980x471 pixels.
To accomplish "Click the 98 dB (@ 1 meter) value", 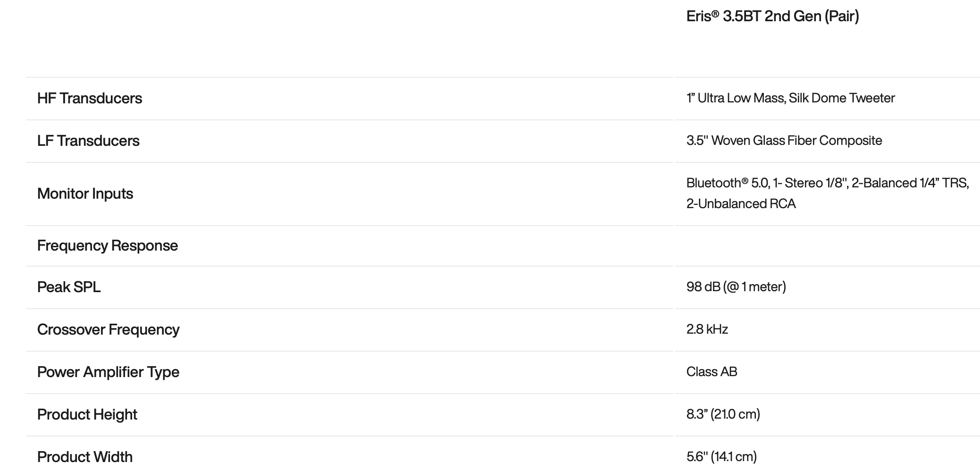I will pyautogui.click(x=736, y=287).
